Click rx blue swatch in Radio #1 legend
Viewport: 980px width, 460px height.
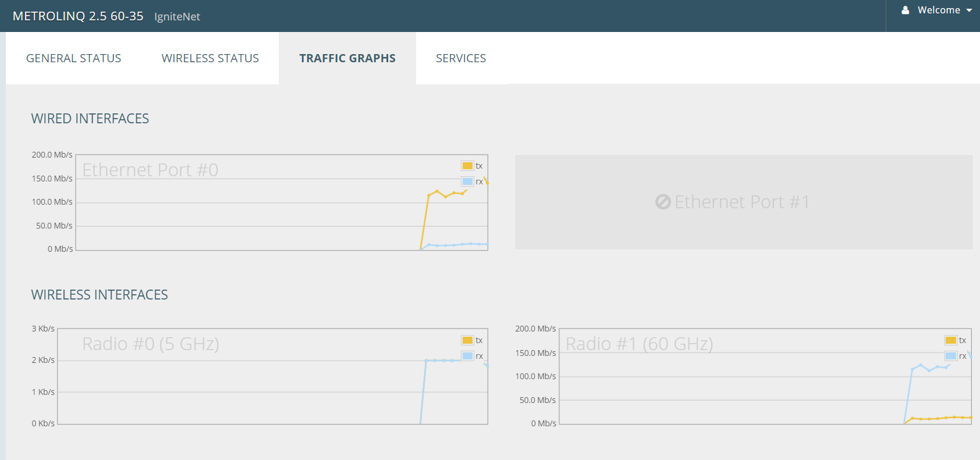[x=950, y=356]
